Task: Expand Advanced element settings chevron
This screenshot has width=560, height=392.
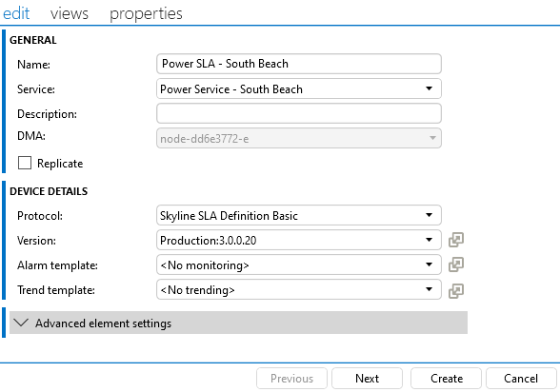Action: click(21, 323)
